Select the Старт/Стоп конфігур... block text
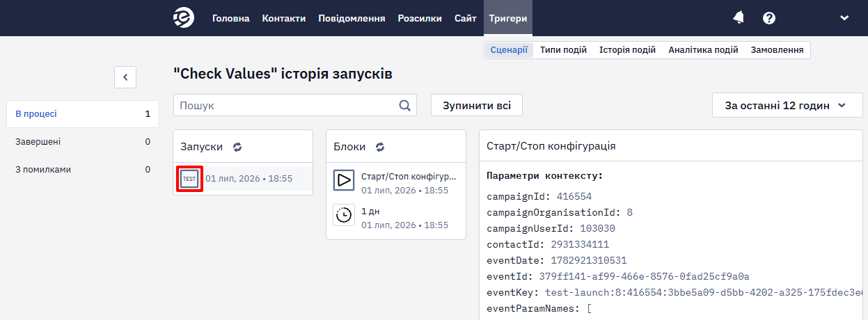This screenshot has width=868, height=320. (409, 177)
